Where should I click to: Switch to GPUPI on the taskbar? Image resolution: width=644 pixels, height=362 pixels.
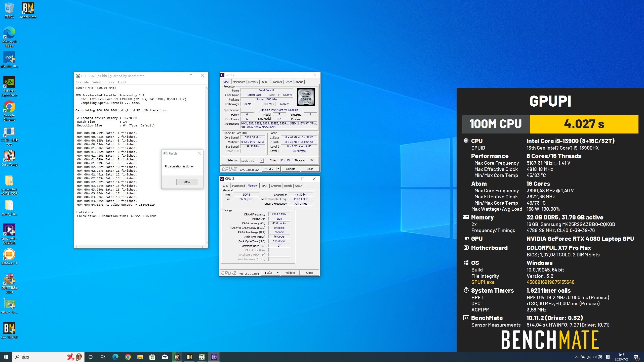[x=202, y=357]
